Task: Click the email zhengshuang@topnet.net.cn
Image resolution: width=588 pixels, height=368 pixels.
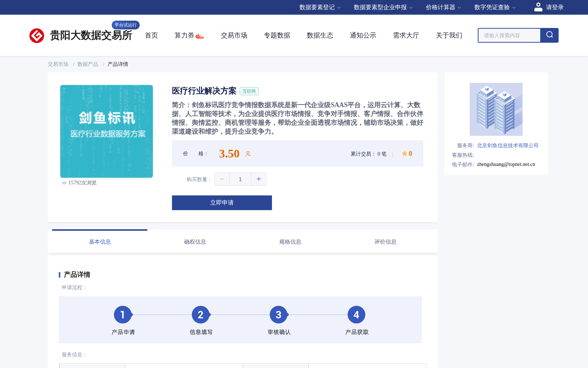Action: pyautogui.click(x=506, y=164)
